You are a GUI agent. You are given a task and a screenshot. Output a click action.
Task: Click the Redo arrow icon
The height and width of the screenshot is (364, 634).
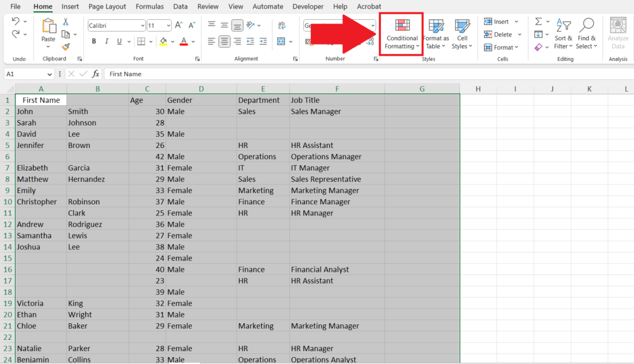[15, 35]
